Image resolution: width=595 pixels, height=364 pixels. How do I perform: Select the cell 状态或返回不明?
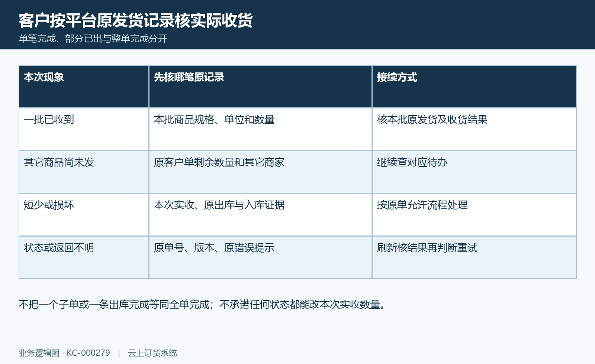(x=84, y=257)
